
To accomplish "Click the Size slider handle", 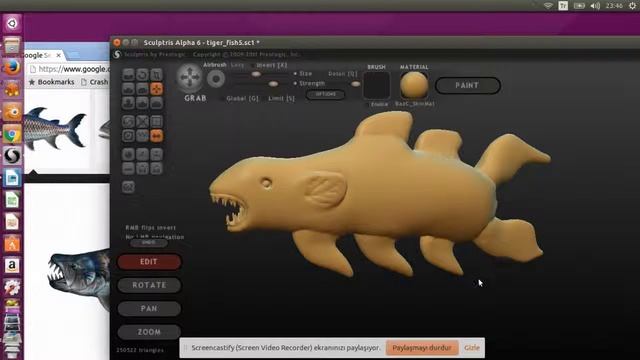I will click(256, 74).
